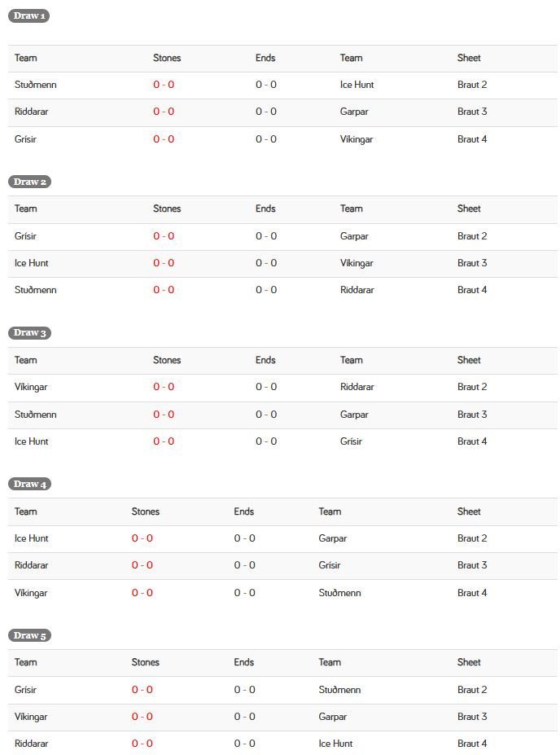Click Garpar in Draw 2's Braut 2 game
560x755 pixels.
[354, 236]
